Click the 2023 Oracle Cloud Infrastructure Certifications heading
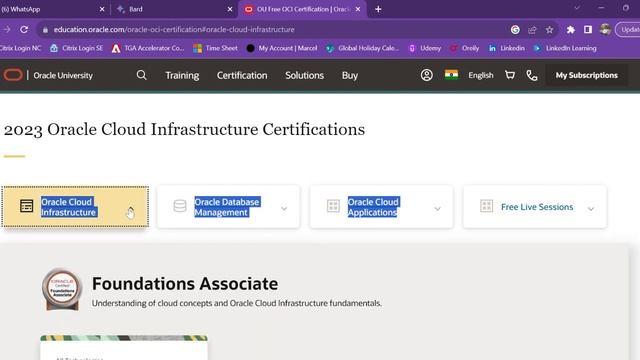The image size is (640, 360). coord(184,130)
